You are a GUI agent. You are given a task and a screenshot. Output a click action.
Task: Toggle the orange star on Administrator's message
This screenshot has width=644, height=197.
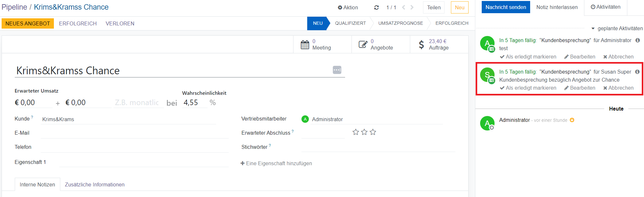[x=572, y=120]
